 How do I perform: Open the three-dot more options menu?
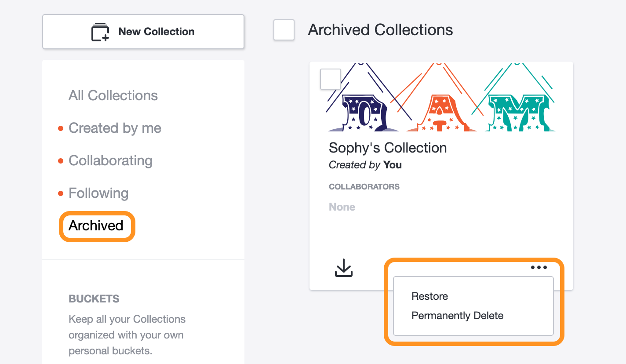[539, 267]
